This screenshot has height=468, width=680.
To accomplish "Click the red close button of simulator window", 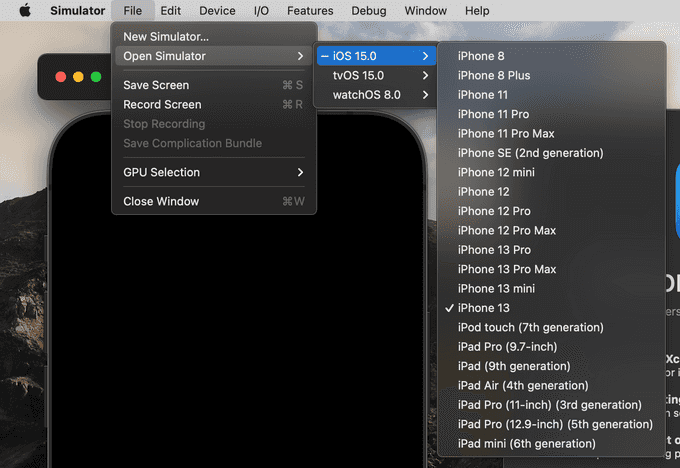I will [x=61, y=77].
